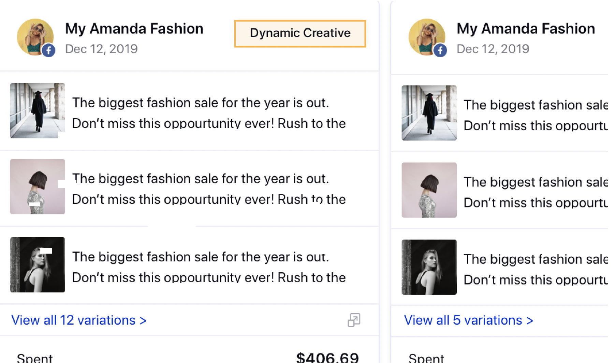Screen dimensions: 616x364
Task: Click left card My Amanda Fashion page name
Action: pos(134,29)
